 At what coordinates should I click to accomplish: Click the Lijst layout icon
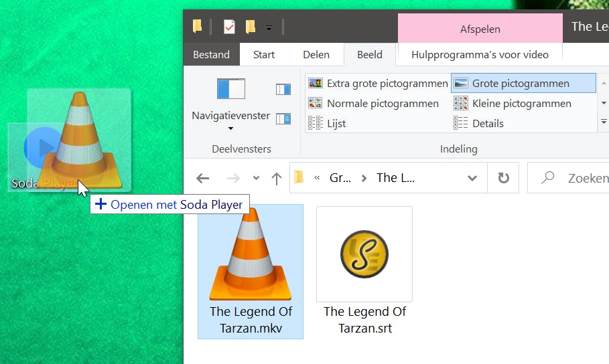pyautogui.click(x=316, y=123)
